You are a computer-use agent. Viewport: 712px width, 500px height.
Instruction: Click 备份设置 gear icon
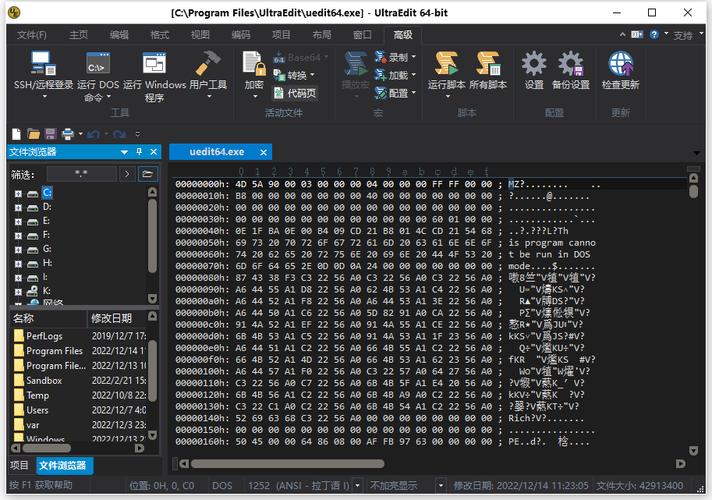click(x=571, y=64)
